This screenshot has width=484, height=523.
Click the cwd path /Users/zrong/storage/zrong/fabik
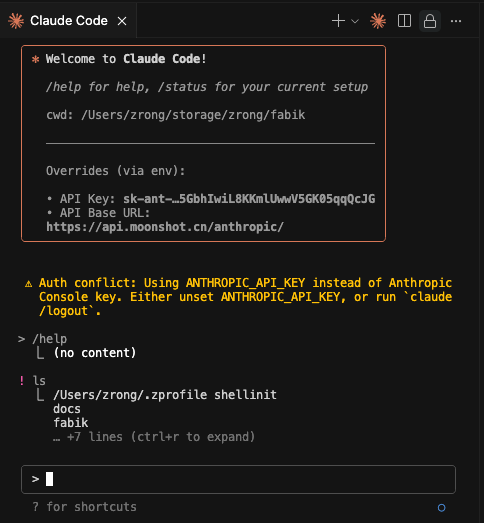(x=193, y=115)
